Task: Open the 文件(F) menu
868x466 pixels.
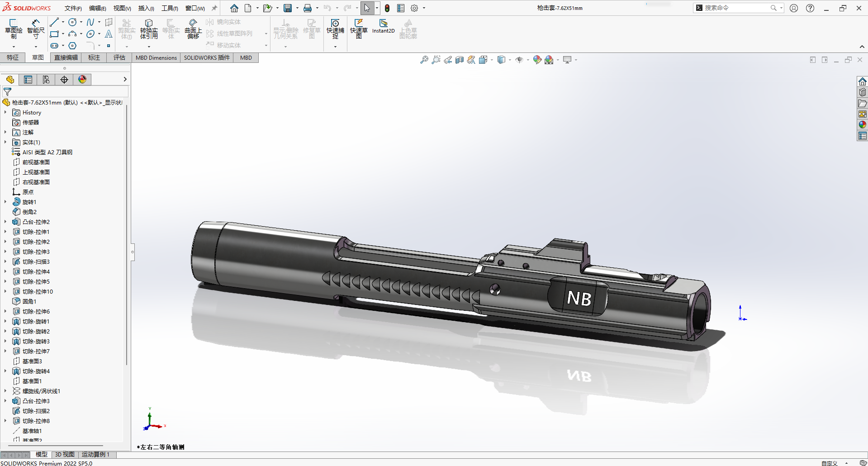Action: tap(73, 8)
